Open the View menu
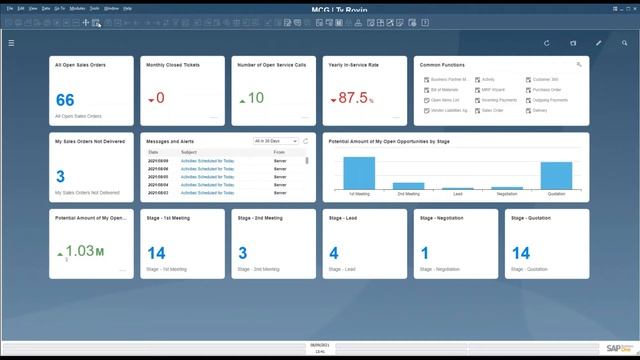Viewport: 640px width, 360px height. [x=33, y=8]
